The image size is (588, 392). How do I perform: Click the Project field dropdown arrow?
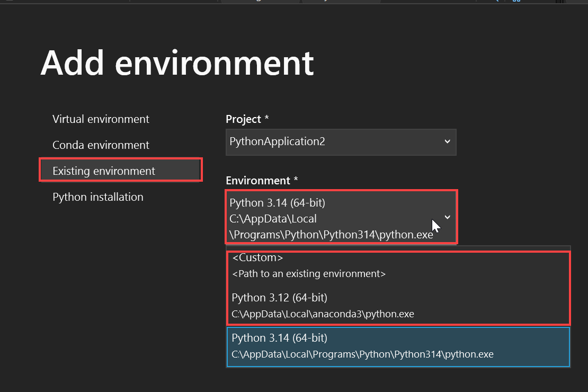tap(447, 142)
